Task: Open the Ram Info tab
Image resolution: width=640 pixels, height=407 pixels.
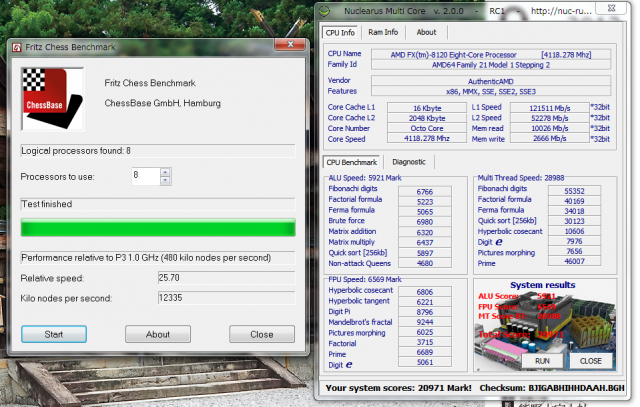Action: pos(383,32)
